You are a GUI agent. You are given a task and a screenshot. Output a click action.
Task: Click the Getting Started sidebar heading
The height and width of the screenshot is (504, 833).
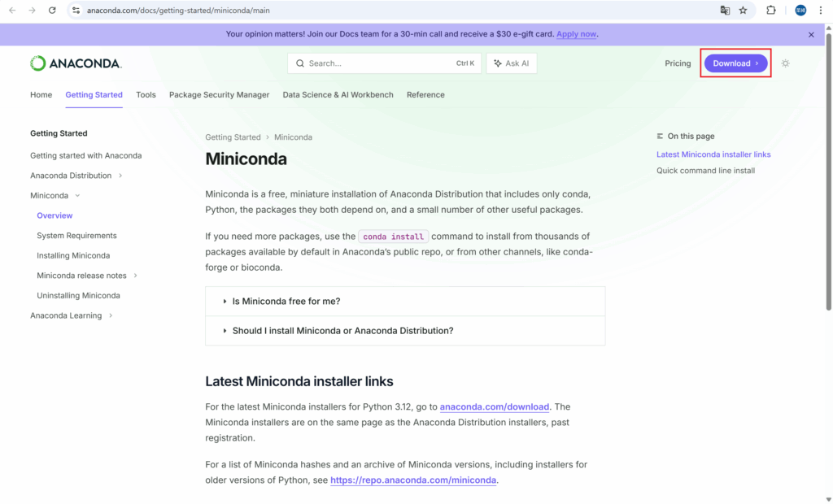click(x=59, y=133)
